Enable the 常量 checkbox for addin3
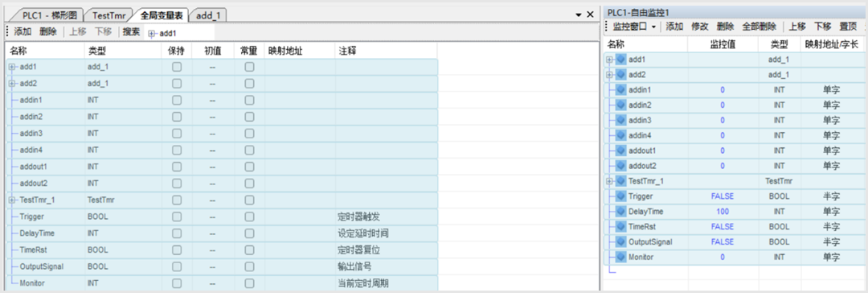The height and width of the screenshot is (293, 868). (x=250, y=133)
